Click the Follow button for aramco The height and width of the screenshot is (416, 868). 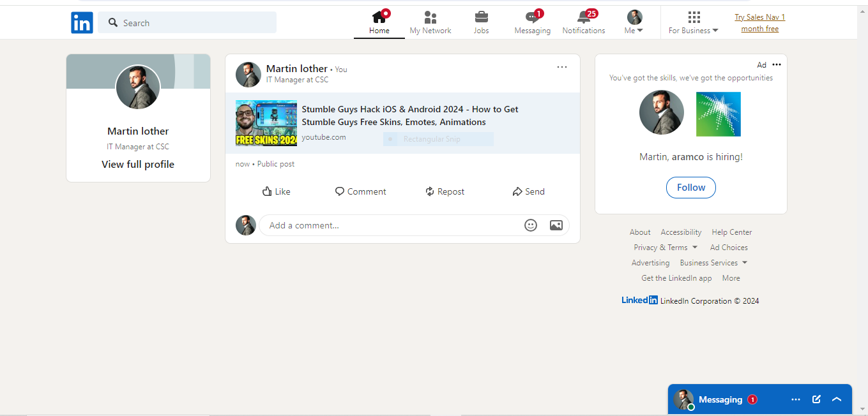pyautogui.click(x=691, y=188)
